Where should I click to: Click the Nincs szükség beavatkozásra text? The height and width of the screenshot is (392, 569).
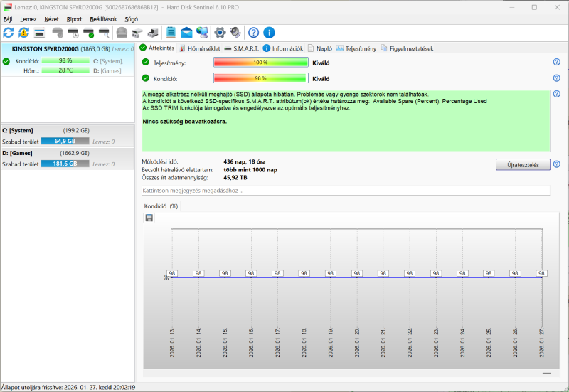(185, 122)
